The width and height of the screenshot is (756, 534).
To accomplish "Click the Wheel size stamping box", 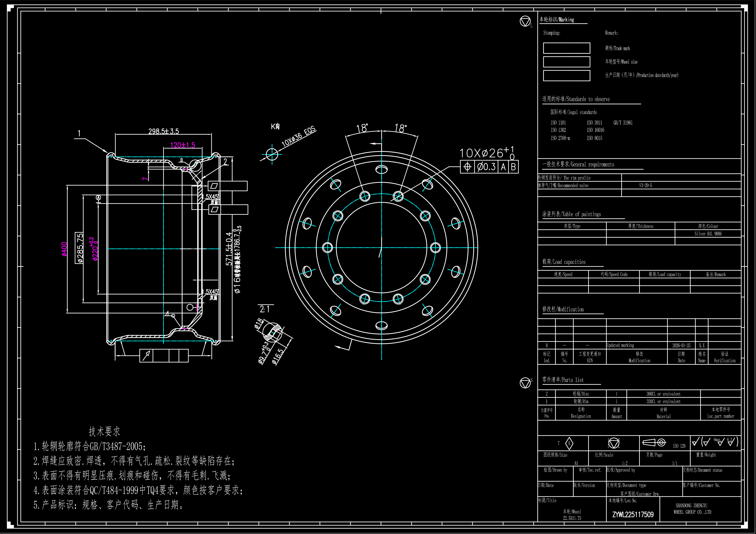I will pos(566,62).
